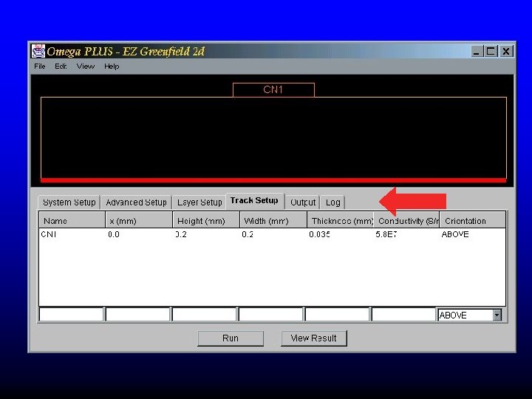Switch to the System Setup tab

click(69, 202)
